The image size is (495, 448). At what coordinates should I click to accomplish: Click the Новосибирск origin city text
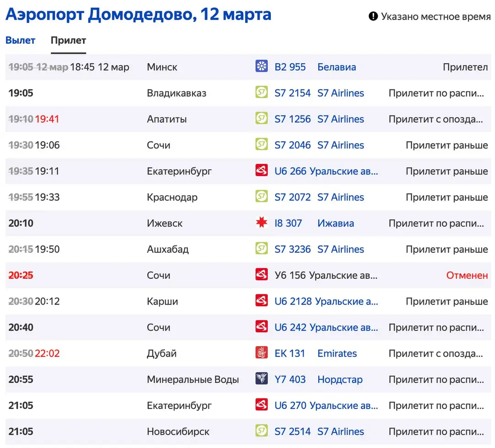coord(178,431)
